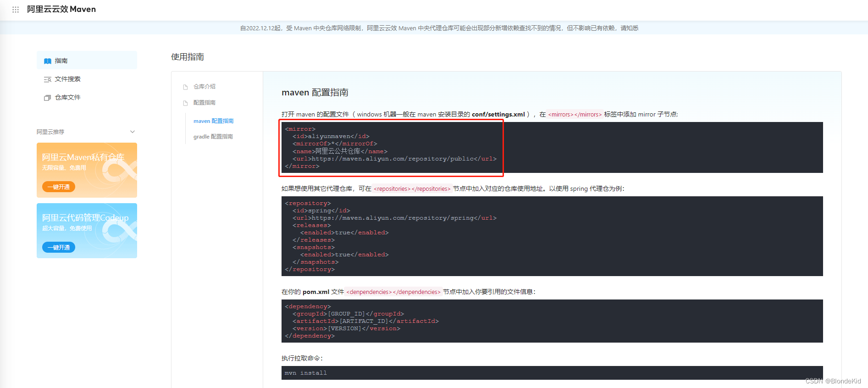This screenshot has height=388, width=868.
Task: Click the 阿里云推荐 section label
Action: point(50,132)
